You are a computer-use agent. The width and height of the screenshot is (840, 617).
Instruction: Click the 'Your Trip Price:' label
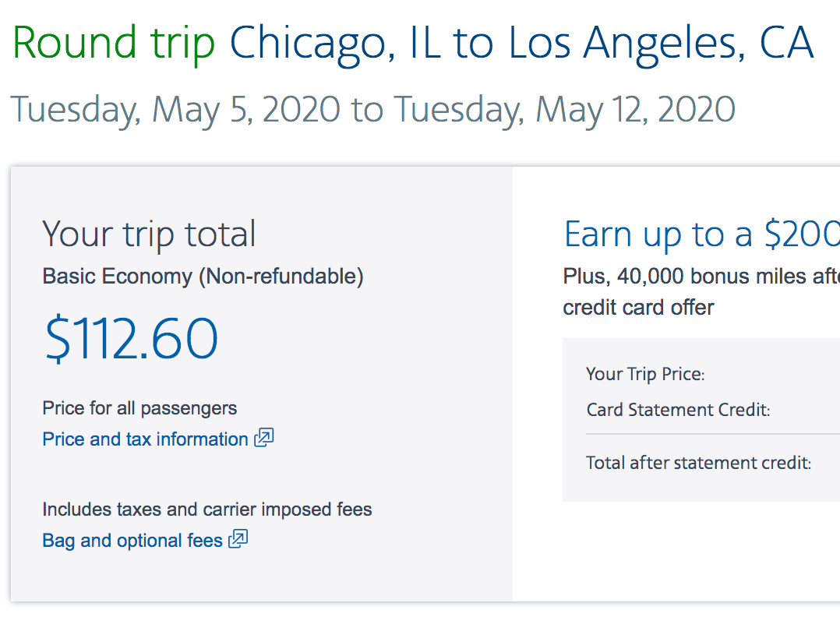[645, 374]
